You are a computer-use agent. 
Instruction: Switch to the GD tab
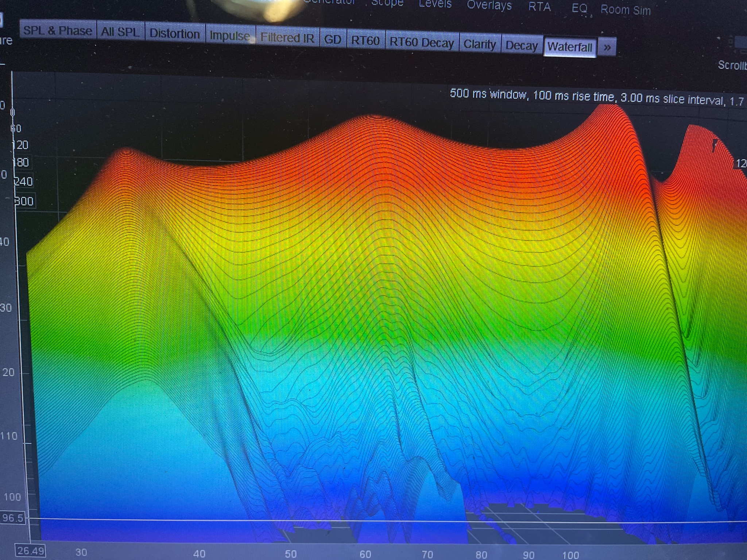pos(333,39)
